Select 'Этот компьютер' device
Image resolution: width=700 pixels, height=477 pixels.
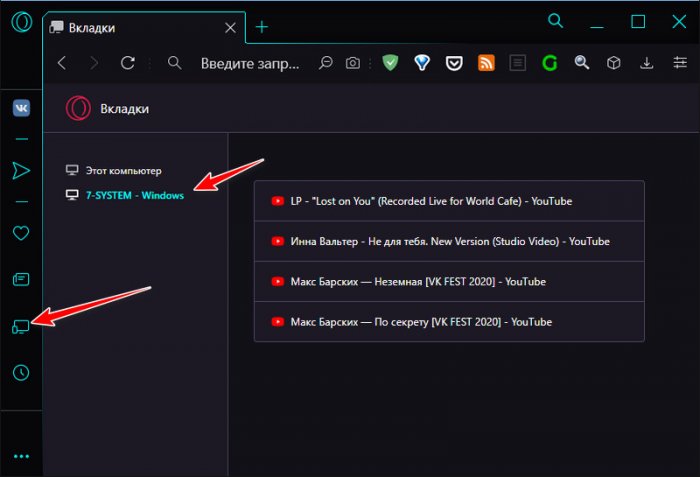[x=114, y=171]
